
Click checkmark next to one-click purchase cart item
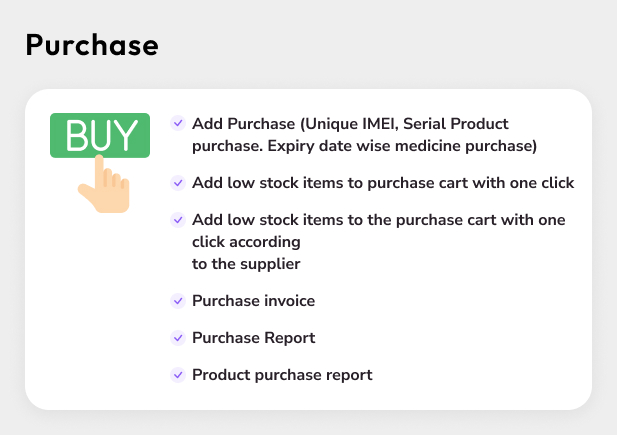(x=178, y=183)
